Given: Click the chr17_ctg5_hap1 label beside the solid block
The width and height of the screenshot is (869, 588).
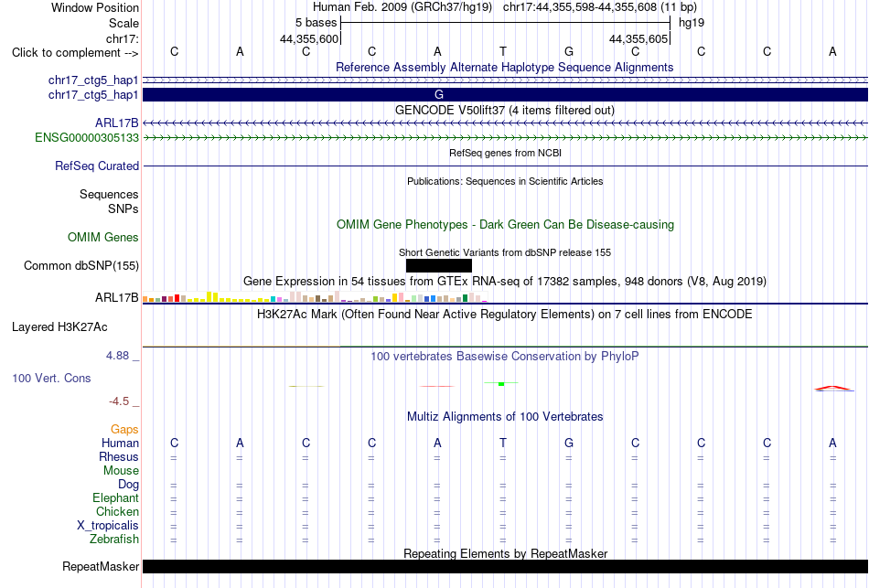Looking at the screenshot, I should [93, 95].
